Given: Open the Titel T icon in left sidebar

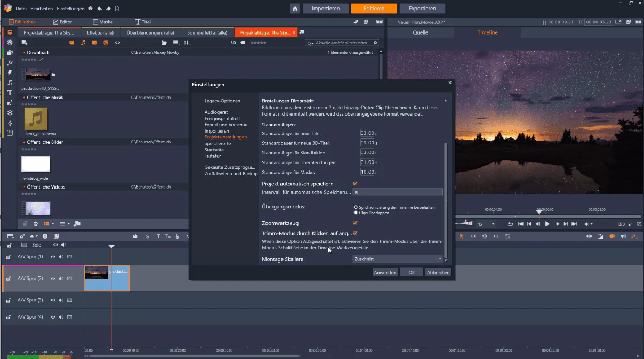Looking at the screenshot, I should point(10,93).
